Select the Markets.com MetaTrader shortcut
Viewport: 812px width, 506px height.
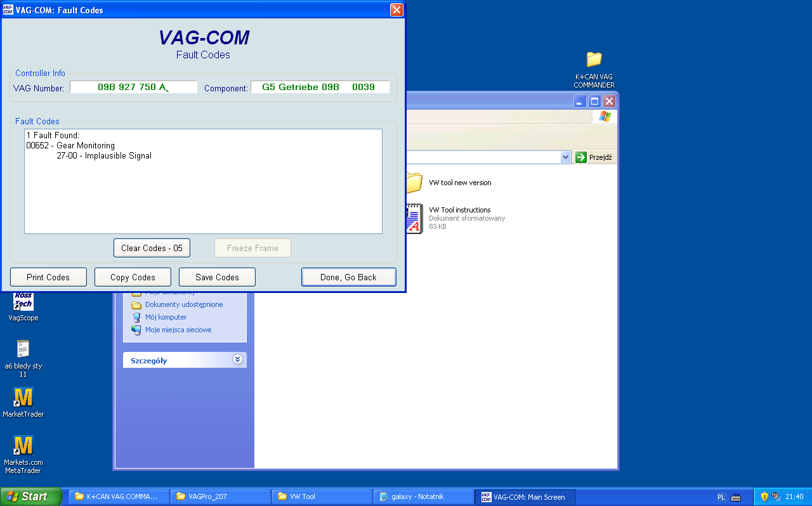click(23, 455)
